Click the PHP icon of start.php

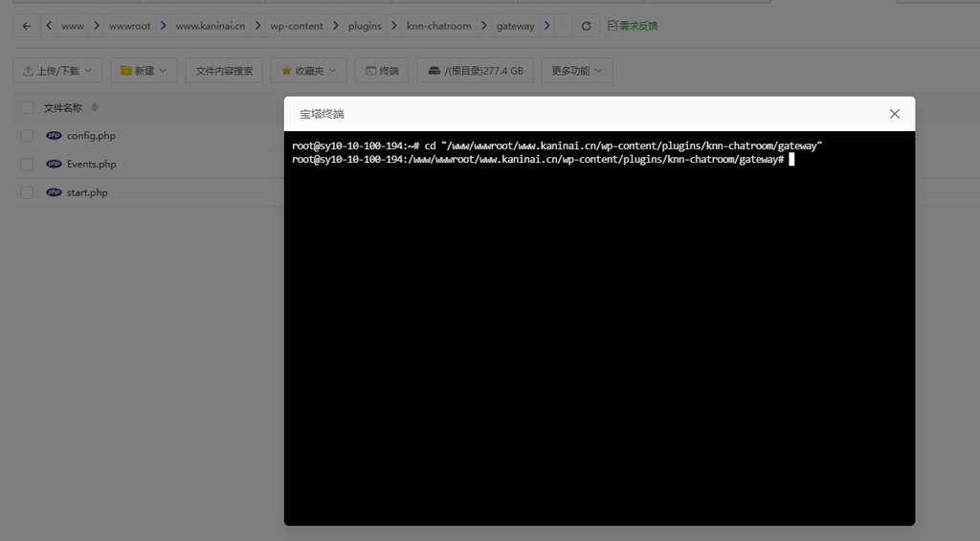(x=54, y=192)
